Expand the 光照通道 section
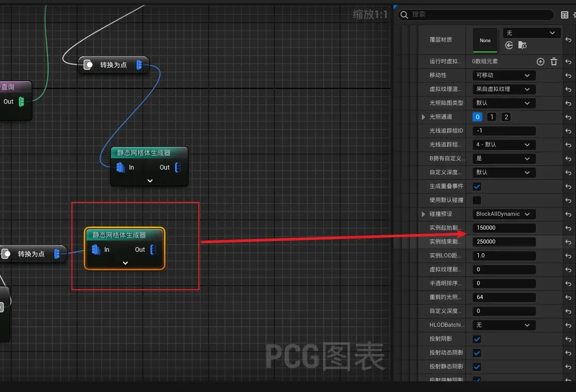The image size is (576, 392). pos(423,117)
